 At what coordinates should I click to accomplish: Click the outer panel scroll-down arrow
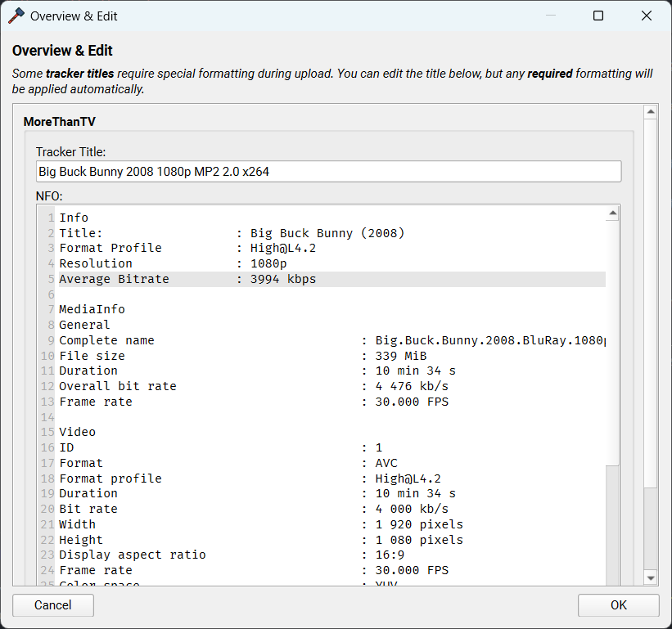651,577
